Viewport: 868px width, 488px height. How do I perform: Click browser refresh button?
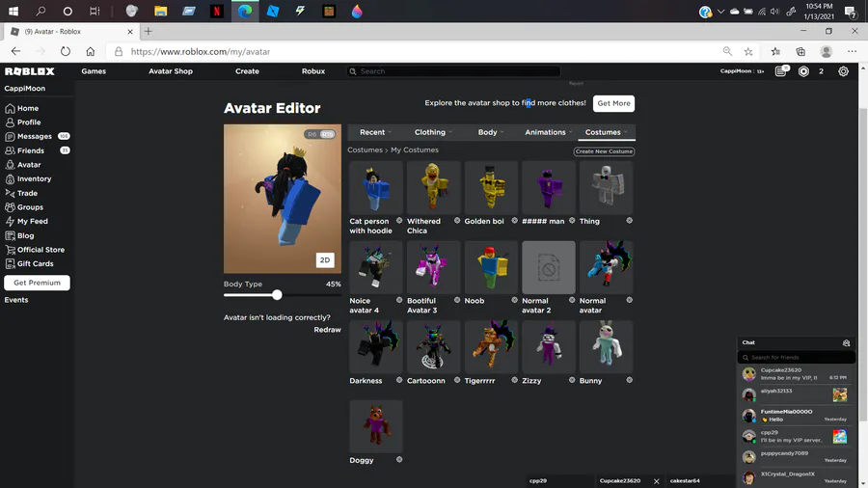click(66, 51)
